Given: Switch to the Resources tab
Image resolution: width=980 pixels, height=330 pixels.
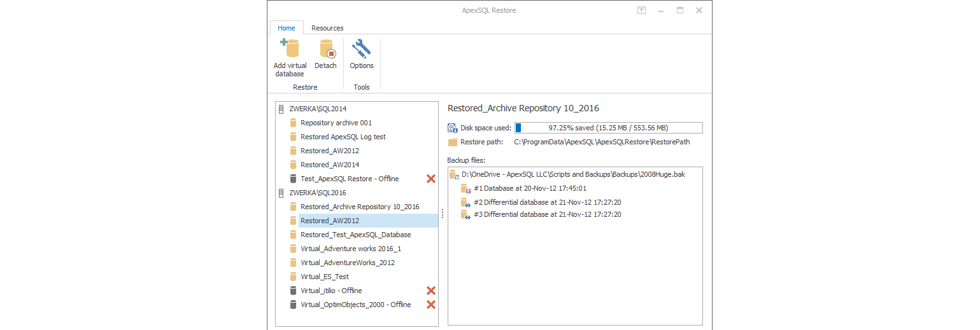Looking at the screenshot, I should 327,28.
